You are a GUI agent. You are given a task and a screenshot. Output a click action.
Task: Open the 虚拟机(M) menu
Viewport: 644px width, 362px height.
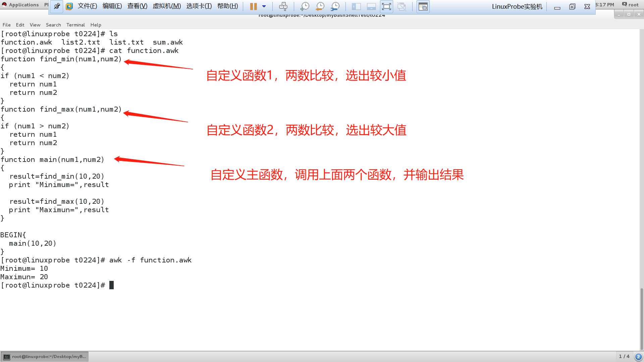point(167,6)
